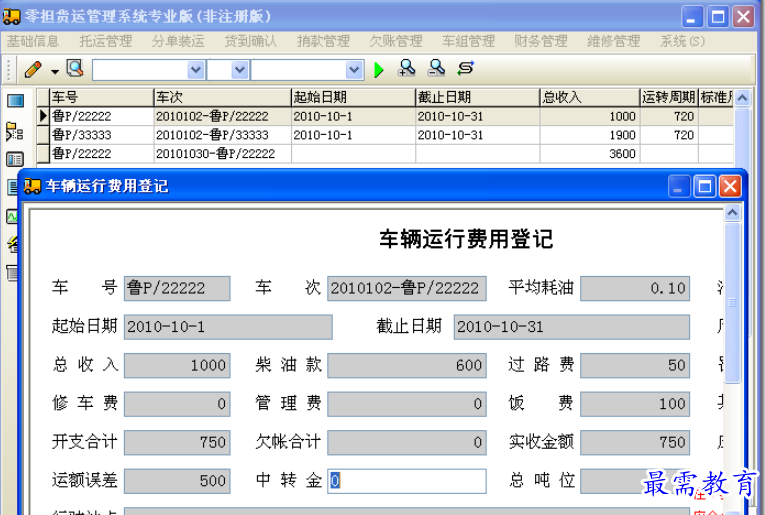The height and width of the screenshot is (515, 765).
Task: Open the 财务管理 menu
Action: (x=541, y=41)
